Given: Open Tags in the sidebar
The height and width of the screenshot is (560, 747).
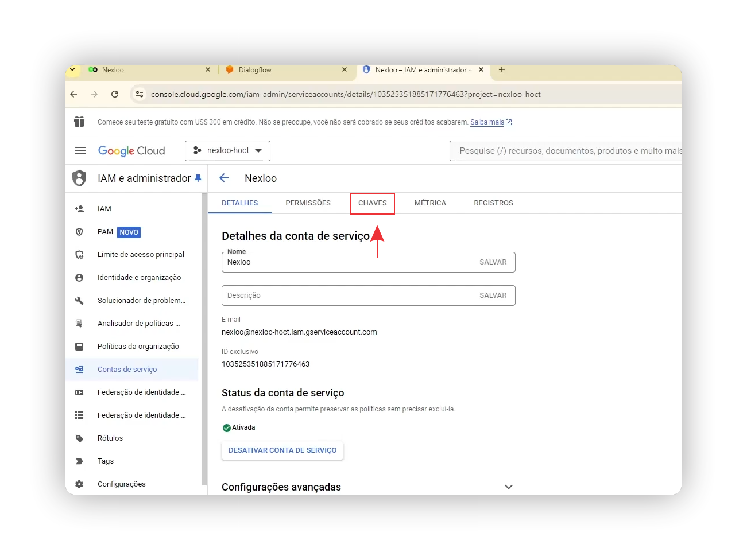Looking at the screenshot, I should [106, 461].
